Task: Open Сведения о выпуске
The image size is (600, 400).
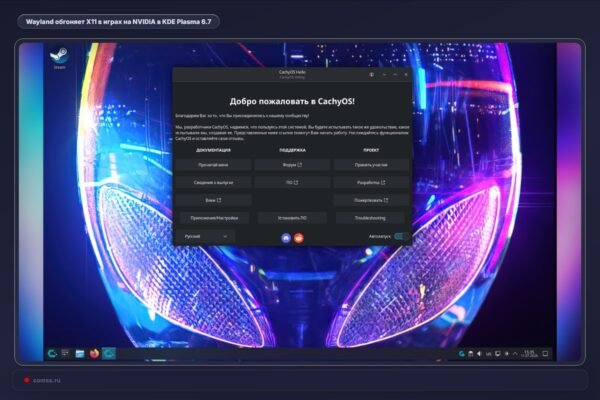Action: point(213,183)
